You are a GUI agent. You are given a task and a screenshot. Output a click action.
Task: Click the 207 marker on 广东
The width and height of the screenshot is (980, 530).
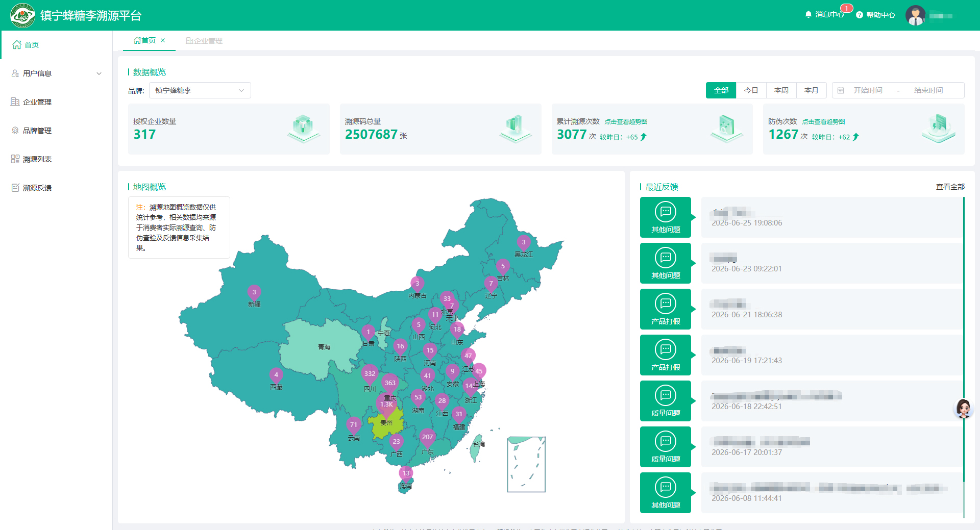427,438
